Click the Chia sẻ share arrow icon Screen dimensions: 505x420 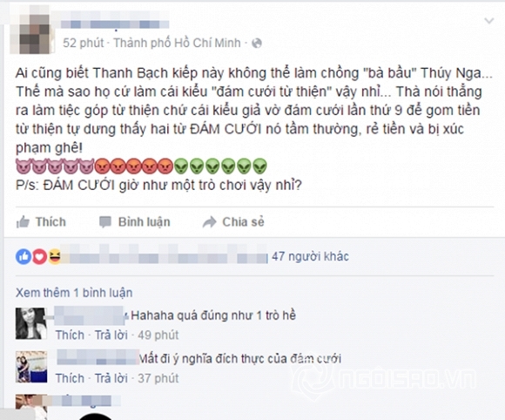point(210,222)
